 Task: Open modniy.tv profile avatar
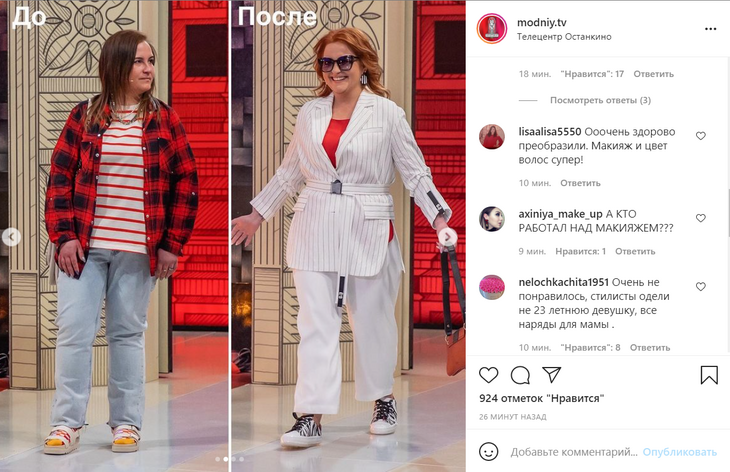492,29
